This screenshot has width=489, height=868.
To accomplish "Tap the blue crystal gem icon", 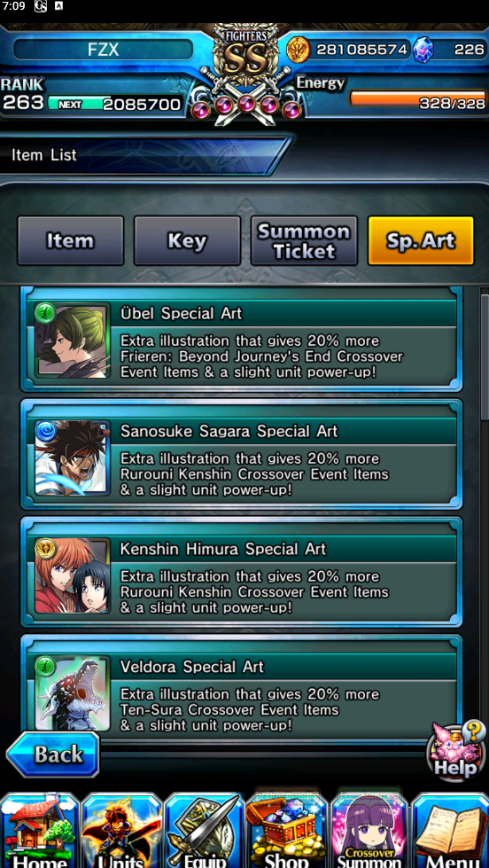I will click(x=423, y=50).
